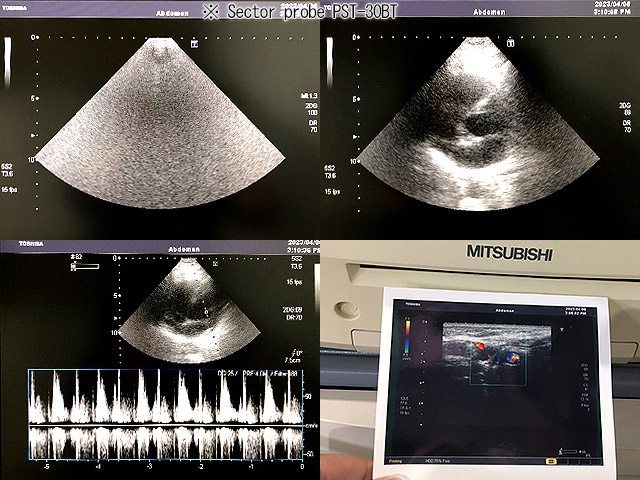
Task: Click the color Doppler velocity scale bar on the print
Action: pyautogui.click(x=407, y=337)
